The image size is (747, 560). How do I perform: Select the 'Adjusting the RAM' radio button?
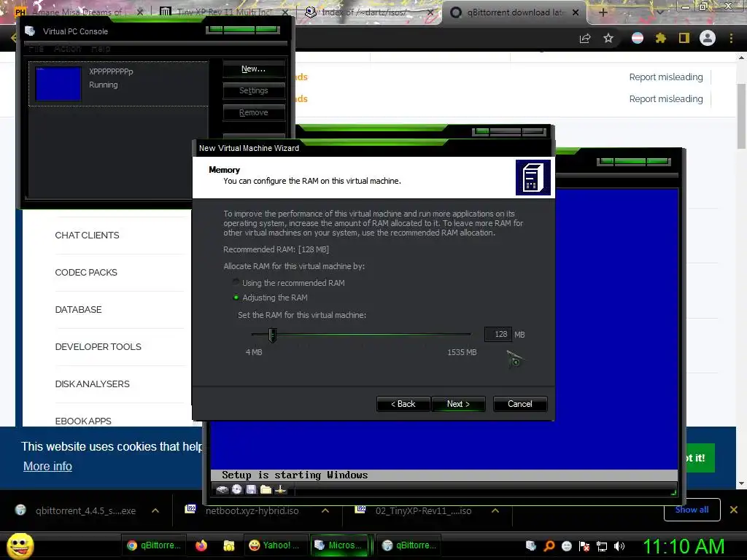(236, 297)
